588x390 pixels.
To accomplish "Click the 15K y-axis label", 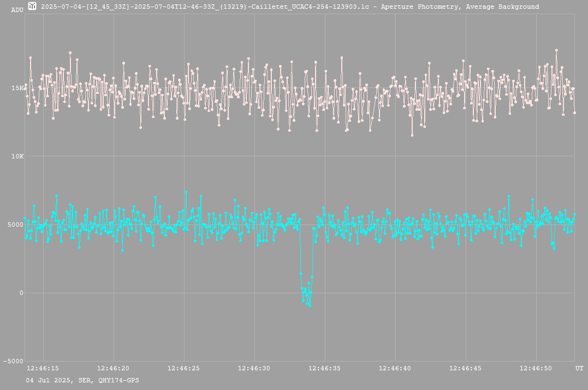I will coord(17,88).
